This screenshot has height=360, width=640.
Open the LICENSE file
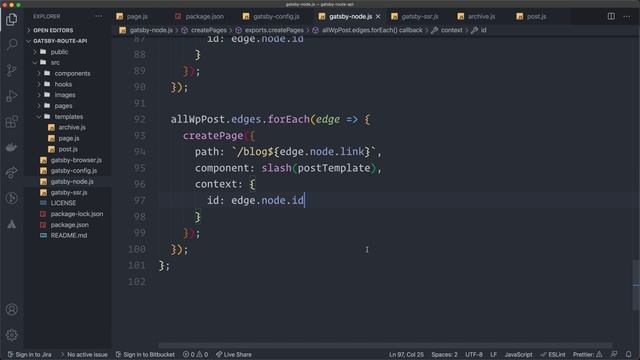click(x=63, y=203)
